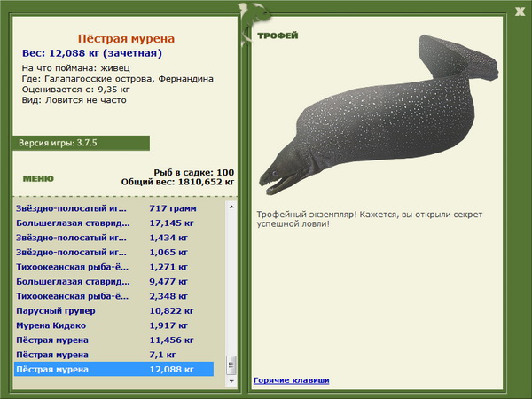
Task: Click scrollbar down arrow in fish list
Action: (x=231, y=381)
